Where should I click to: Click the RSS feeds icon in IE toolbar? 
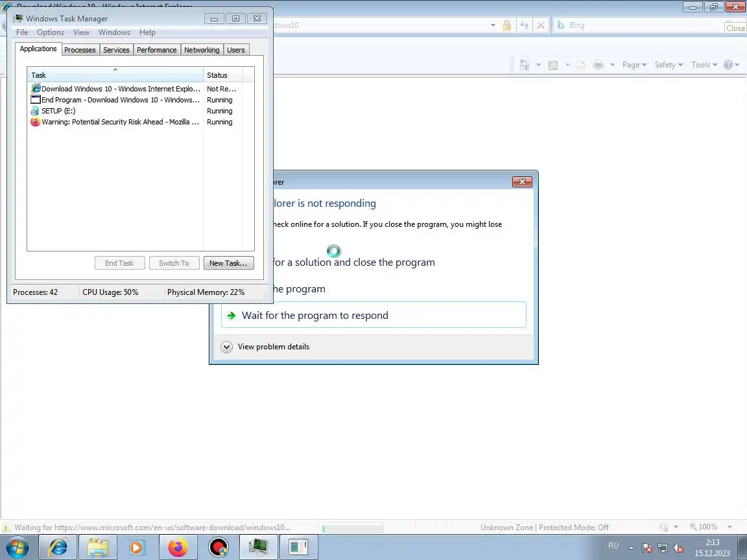(x=553, y=65)
